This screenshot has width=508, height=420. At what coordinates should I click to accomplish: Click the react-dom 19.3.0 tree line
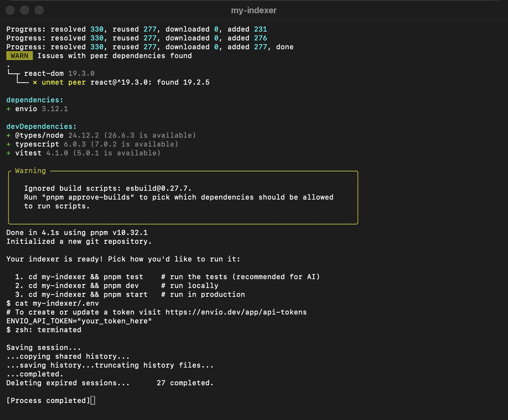[x=59, y=74]
